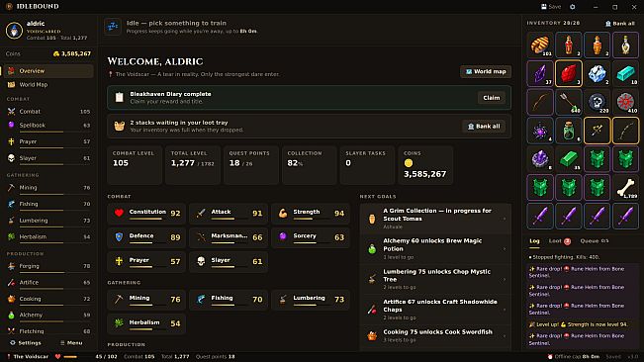Image resolution: width=644 pixels, height=362 pixels.
Task: Select the green emerald bar item
Action: (569, 159)
